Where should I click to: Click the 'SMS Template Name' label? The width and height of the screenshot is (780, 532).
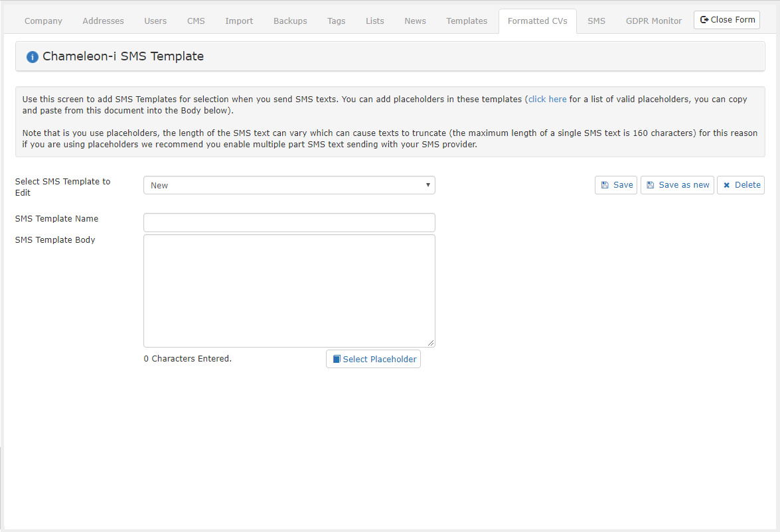(56, 219)
